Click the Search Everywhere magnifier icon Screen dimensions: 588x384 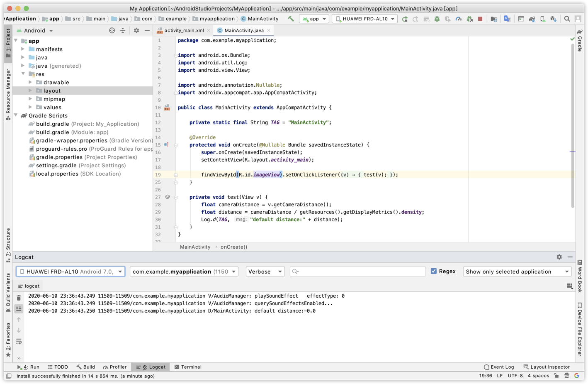tap(567, 19)
